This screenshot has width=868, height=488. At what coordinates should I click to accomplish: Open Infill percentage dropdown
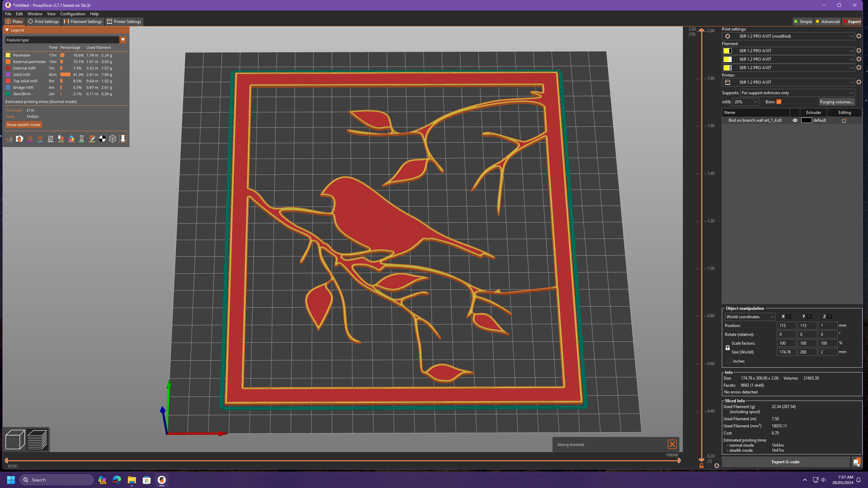pyautogui.click(x=746, y=102)
